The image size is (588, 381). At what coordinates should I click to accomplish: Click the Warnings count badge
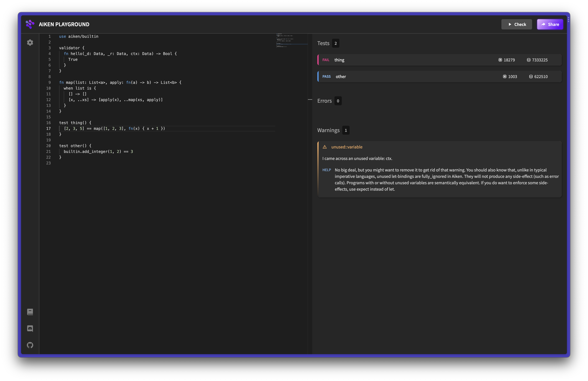click(346, 130)
